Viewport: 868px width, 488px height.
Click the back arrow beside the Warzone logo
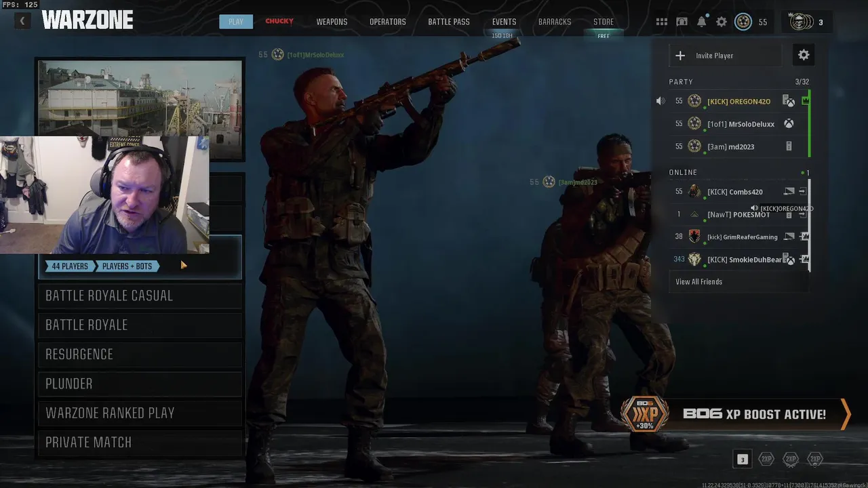[x=22, y=22]
